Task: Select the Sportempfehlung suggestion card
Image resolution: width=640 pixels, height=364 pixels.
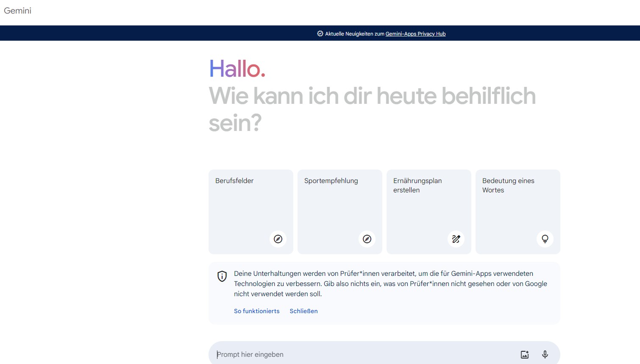Action: [x=340, y=212]
